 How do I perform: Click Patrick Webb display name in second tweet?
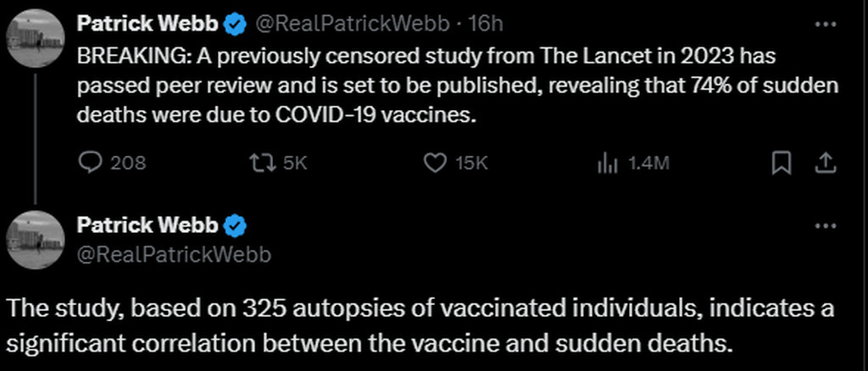148,226
